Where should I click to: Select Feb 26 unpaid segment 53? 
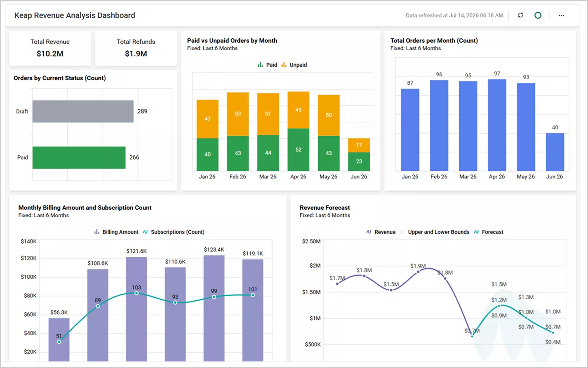[x=238, y=114]
